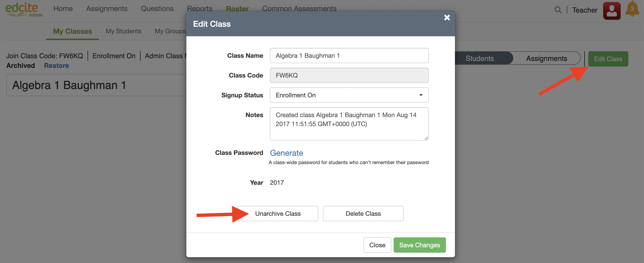Switch to the Students toggle view
Screen dimensions: 644x263
pyautogui.click(x=479, y=58)
